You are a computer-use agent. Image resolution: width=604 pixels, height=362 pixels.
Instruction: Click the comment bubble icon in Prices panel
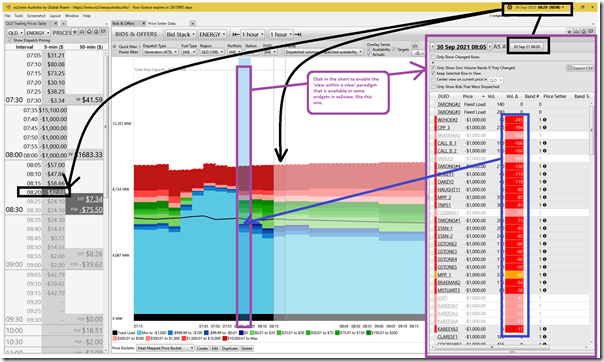click(x=103, y=32)
